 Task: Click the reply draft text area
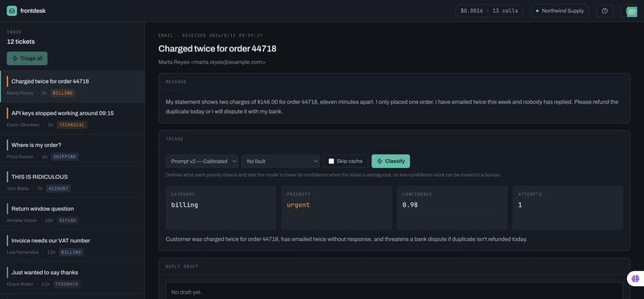394,292
